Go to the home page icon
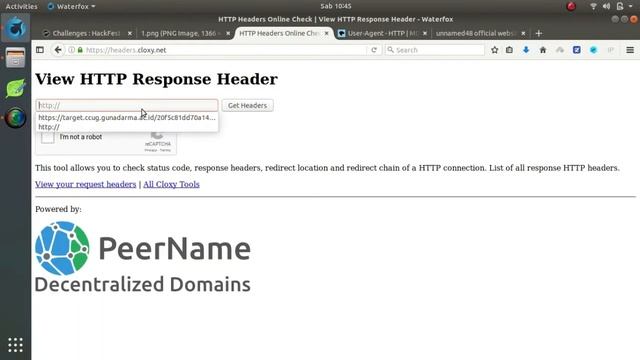The height and width of the screenshot is (360, 640). 543,50
